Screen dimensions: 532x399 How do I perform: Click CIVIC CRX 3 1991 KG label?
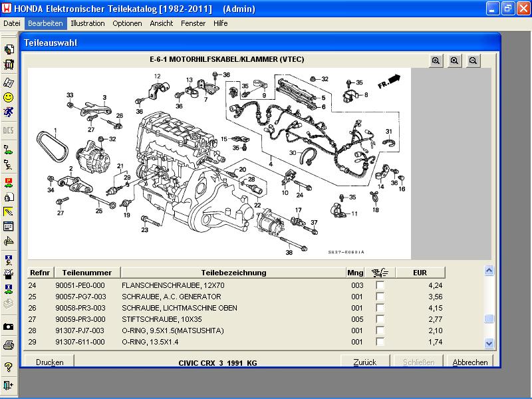click(x=218, y=362)
